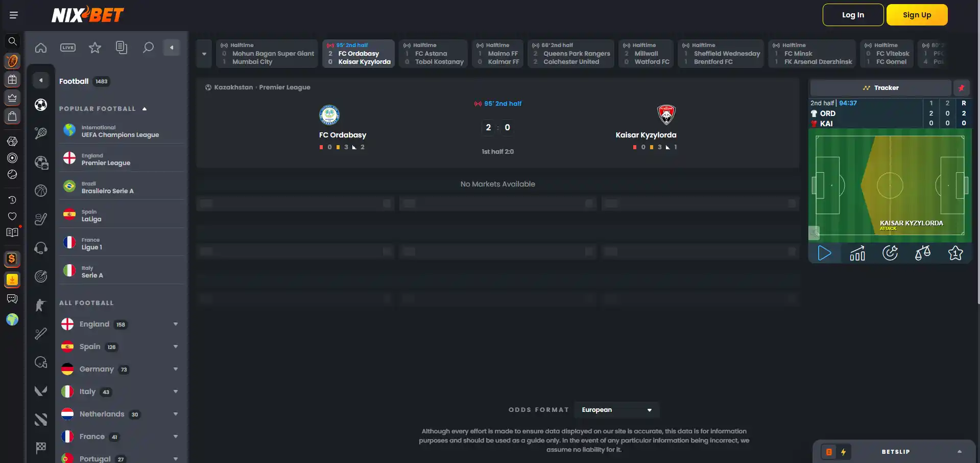This screenshot has width=980, height=463.
Task: Expand the Netherlands football leagues
Action: coord(176,414)
